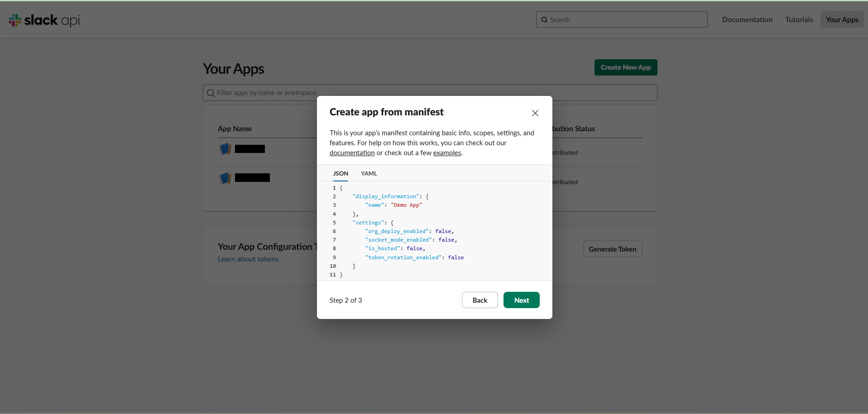Open the Your Apps nav item

click(x=842, y=19)
